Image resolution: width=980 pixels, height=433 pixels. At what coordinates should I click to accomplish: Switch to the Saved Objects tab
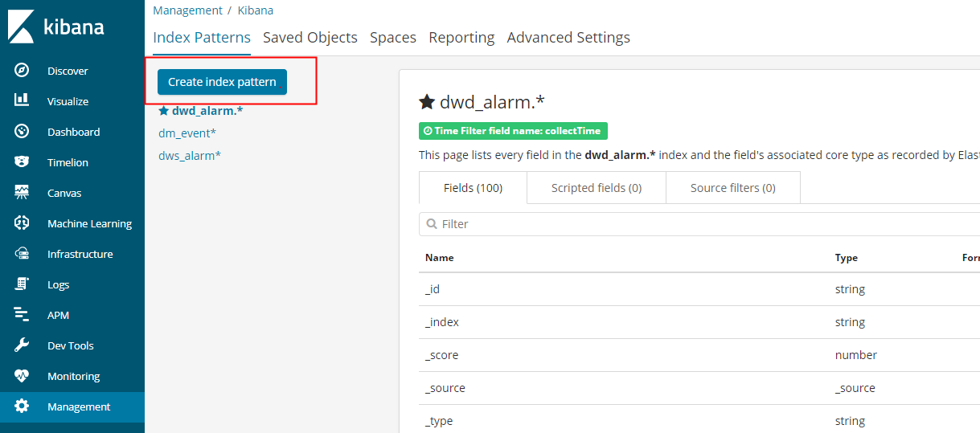coord(310,38)
